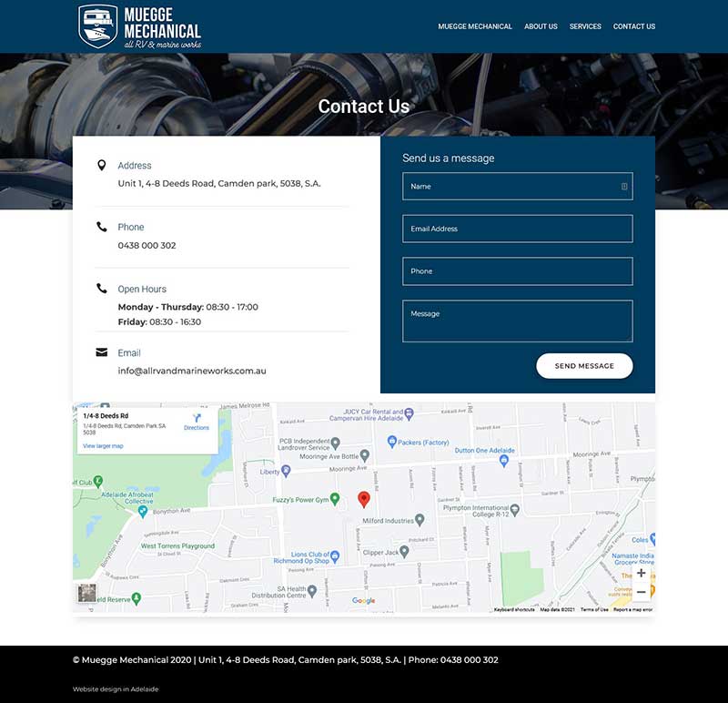
Task: Click the envelope icon beside Email
Action: [102, 351]
